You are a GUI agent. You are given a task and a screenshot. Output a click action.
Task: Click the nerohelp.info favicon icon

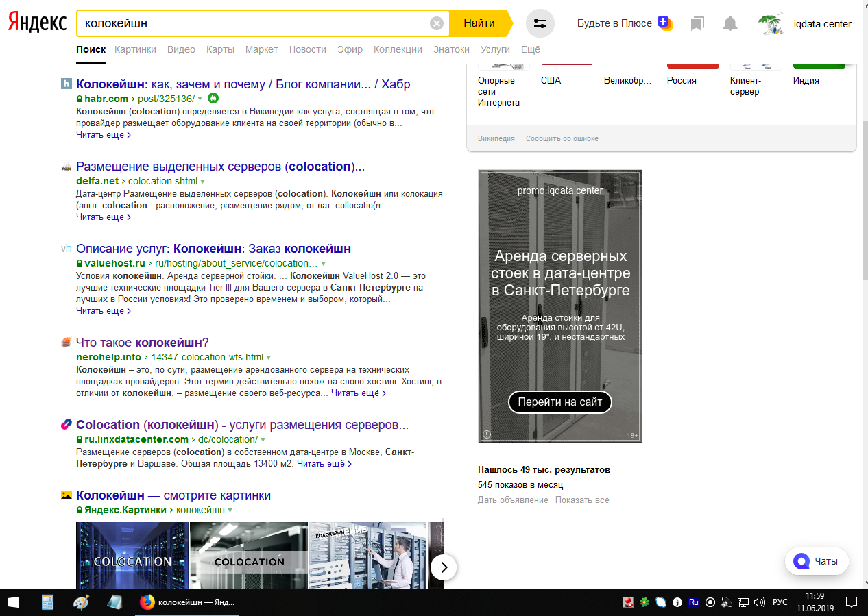pyautogui.click(x=67, y=343)
